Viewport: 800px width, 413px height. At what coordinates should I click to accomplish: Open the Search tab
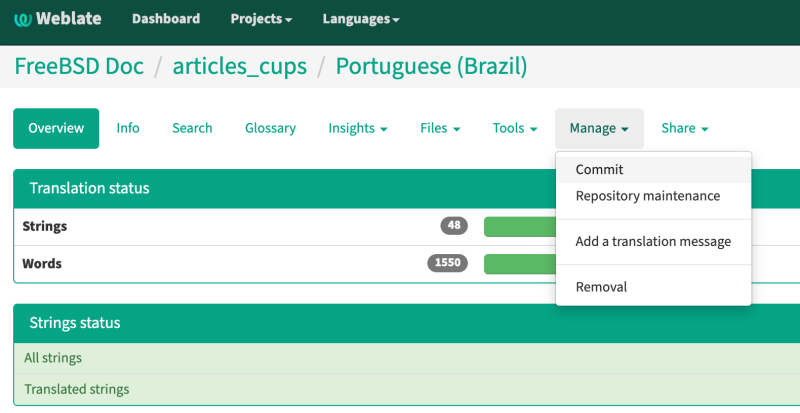coord(192,128)
